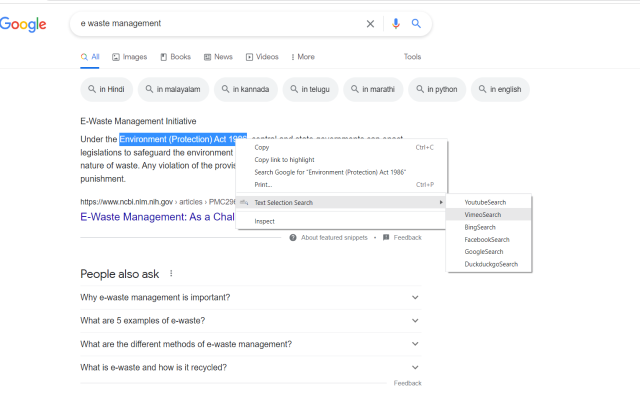
Task: Select the 'in telugu' suggestion chip
Action: coord(310,89)
